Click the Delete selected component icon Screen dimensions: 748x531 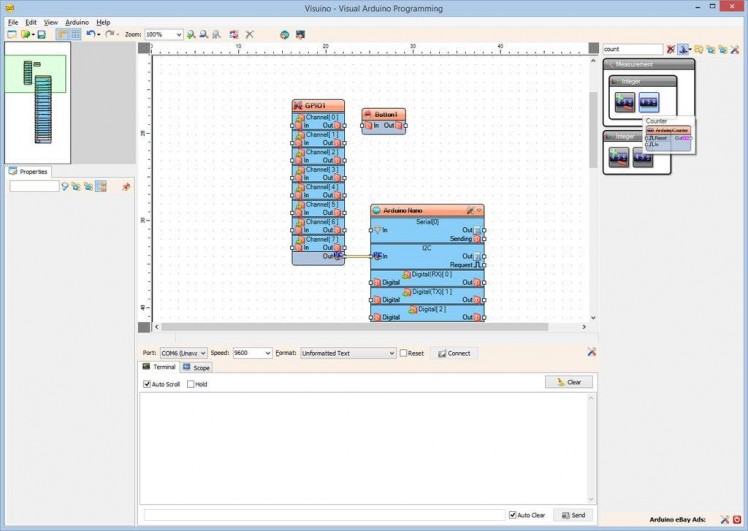[250, 34]
